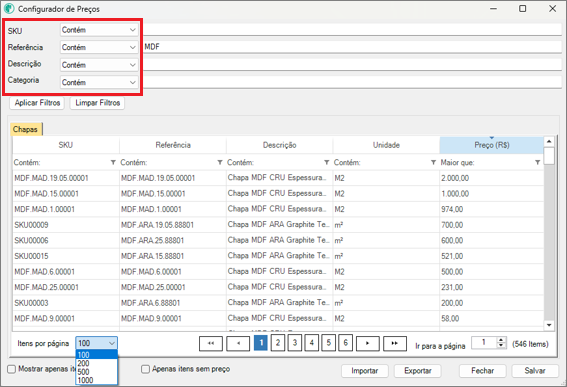Switch to the Chapas tab

(x=26, y=129)
